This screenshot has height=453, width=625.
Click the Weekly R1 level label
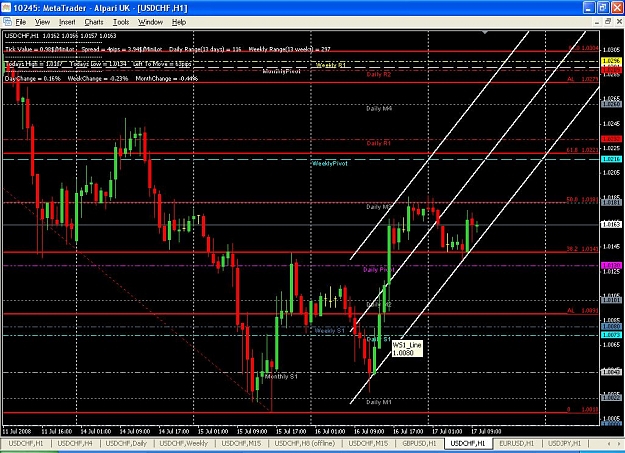point(330,65)
